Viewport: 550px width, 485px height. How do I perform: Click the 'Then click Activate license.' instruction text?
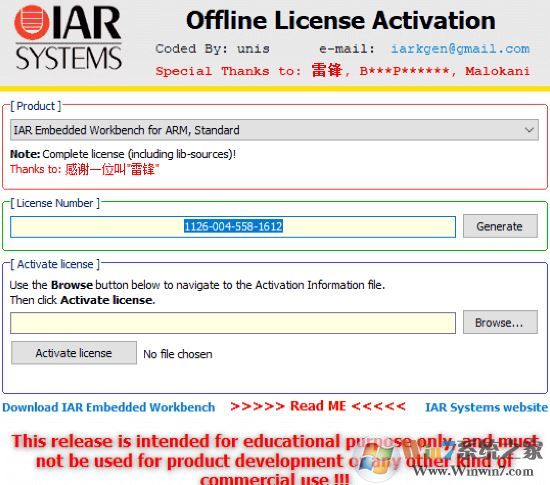coord(82,300)
